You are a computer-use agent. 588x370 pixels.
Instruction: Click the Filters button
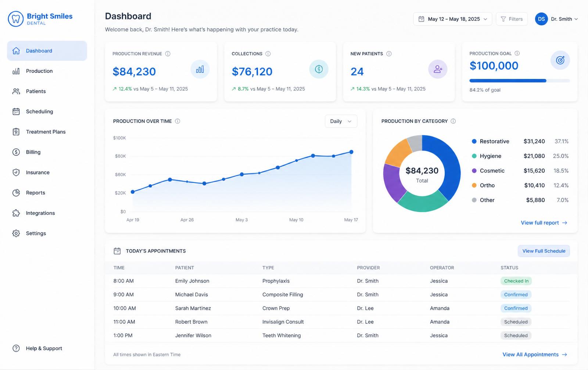[x=512, y=19]
